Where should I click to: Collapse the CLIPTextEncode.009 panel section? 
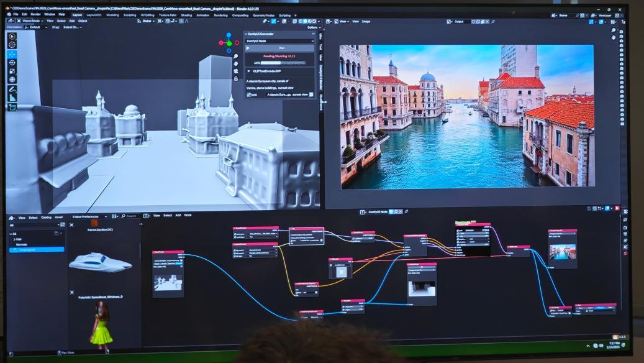click(x=248, y=71)
